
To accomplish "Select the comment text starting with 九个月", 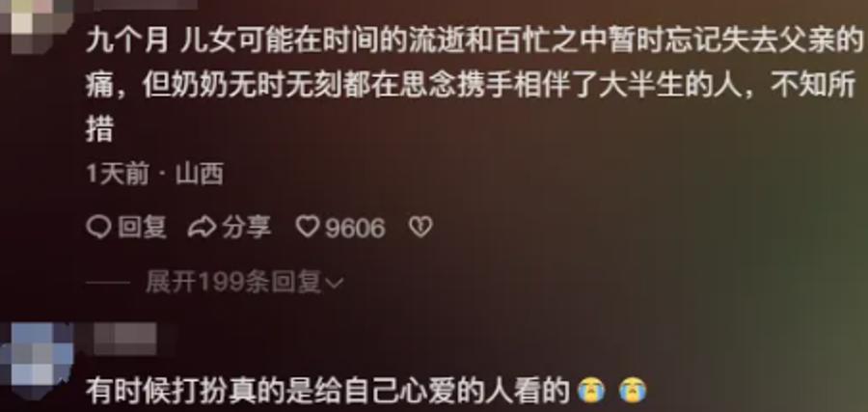I will 474,87.
